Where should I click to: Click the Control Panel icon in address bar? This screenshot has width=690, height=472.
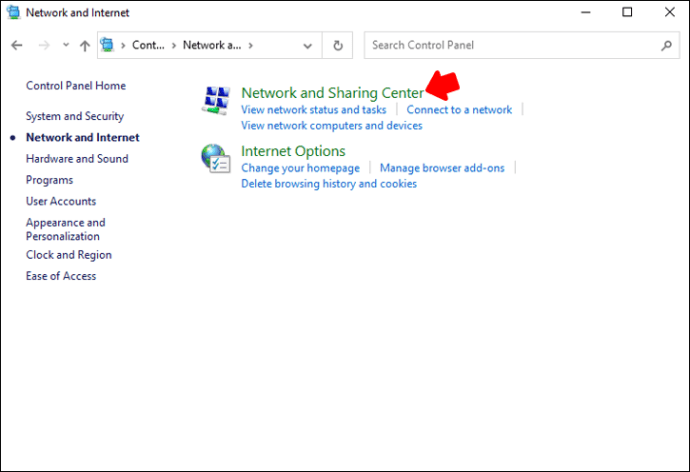pos(108,45)
